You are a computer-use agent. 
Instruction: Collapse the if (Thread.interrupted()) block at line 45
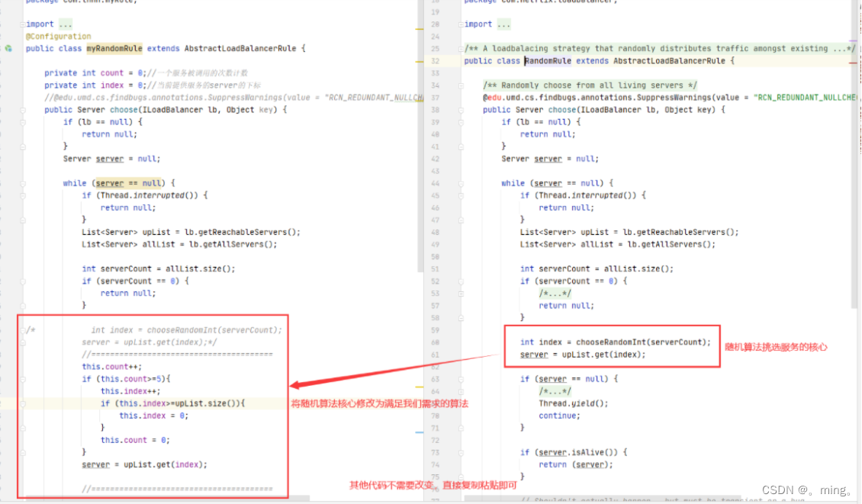coord(462,196)
